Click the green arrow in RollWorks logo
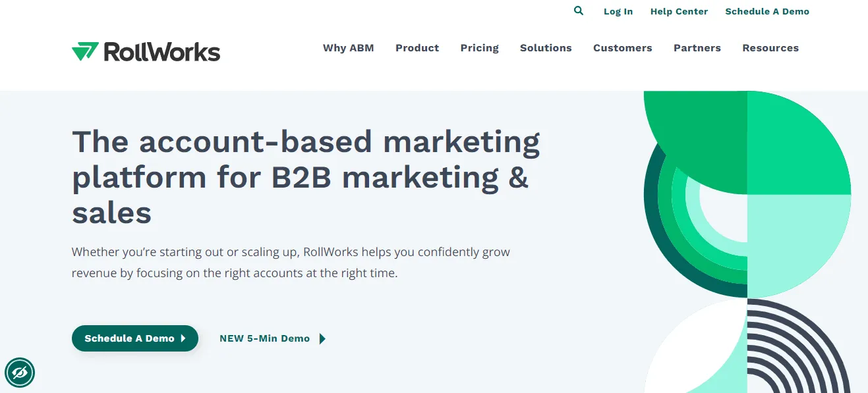The width and height of the screenshot is (868, 393). tap(85, 51)
